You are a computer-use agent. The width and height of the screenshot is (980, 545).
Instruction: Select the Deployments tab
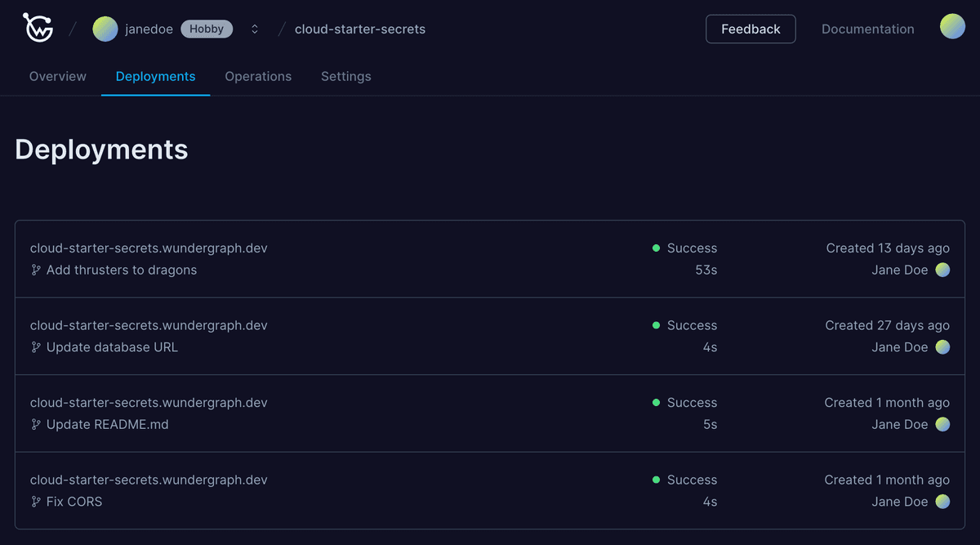click(x=155, y=76)
